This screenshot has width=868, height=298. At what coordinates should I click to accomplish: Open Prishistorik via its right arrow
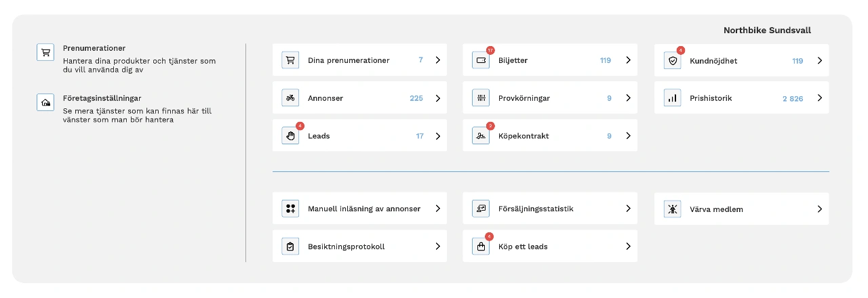pyautogui.click(x=820, y=98)
